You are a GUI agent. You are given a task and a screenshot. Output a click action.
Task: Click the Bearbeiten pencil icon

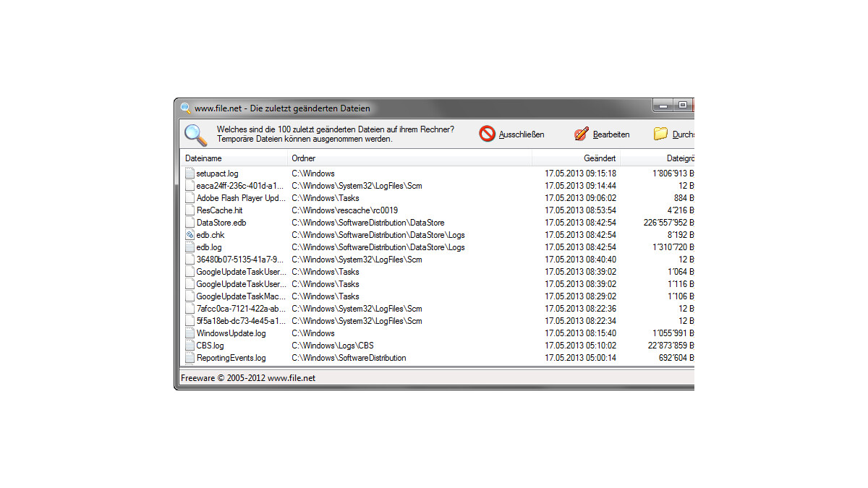tap(580, 133)
